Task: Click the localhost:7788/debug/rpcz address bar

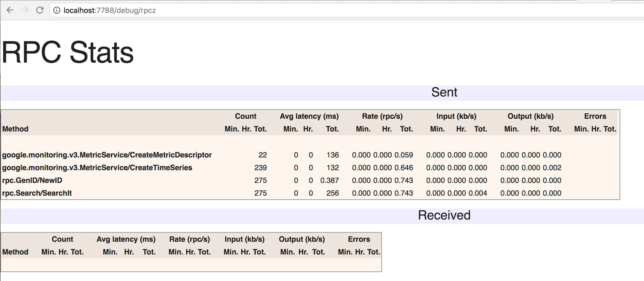Action: (x=110, y=10)
